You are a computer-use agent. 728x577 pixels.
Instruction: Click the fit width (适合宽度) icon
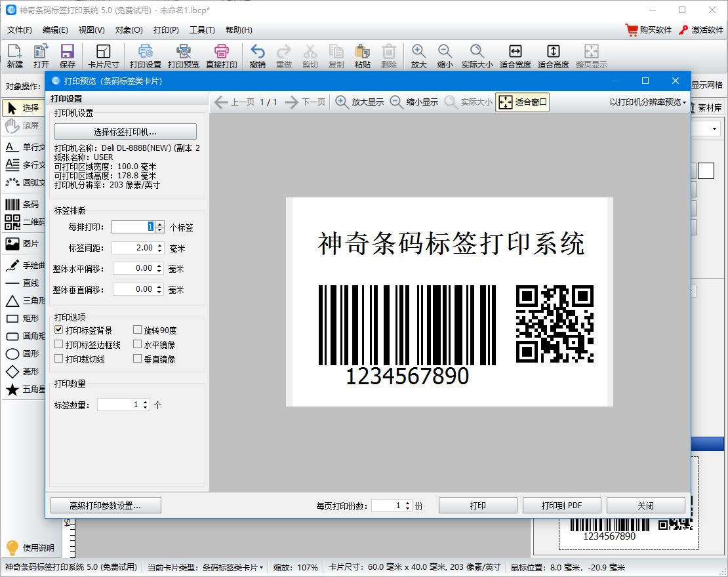tap(516, 56)
